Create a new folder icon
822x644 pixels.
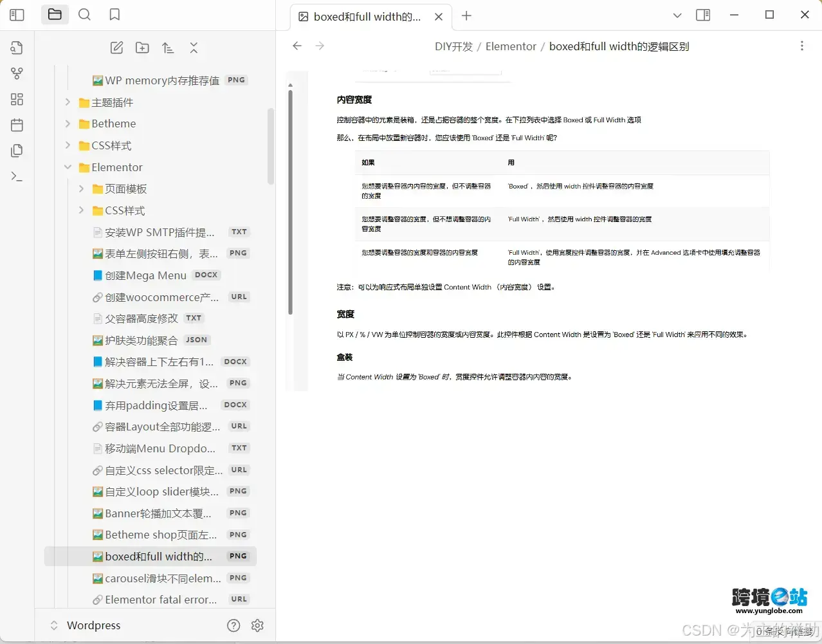[142, 48]
